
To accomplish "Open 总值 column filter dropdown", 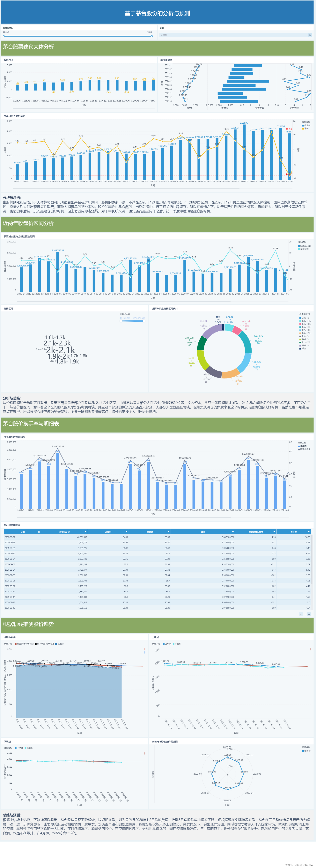I will click(x=232, y=532).
